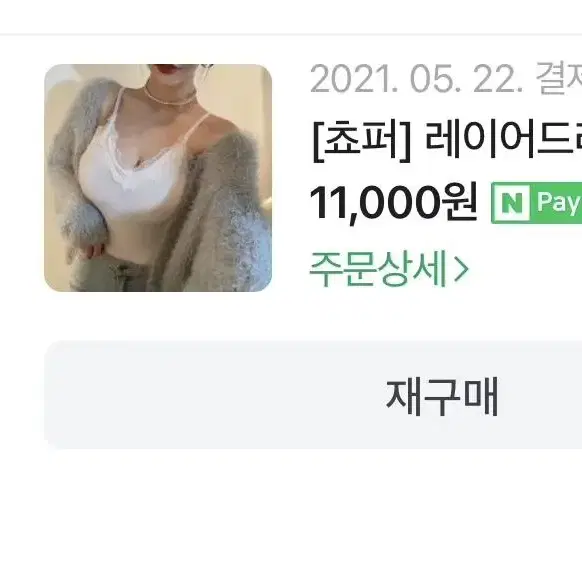Tap the N Pay badge
This screenshot has width=582, height=582.
[x=536, y=203]
